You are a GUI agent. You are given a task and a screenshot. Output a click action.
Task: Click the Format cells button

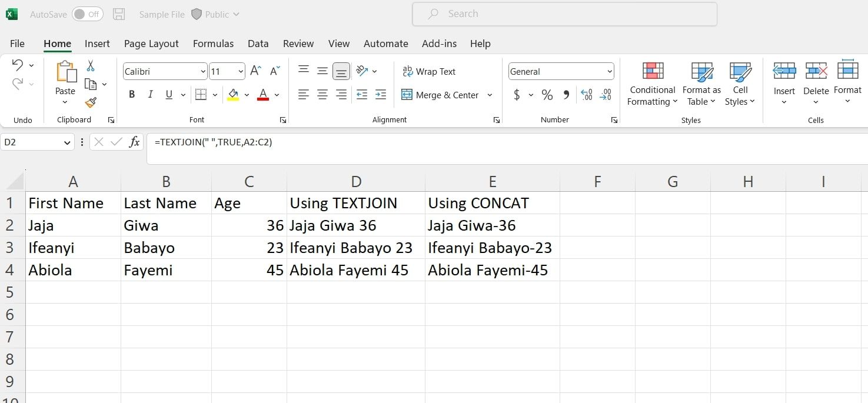[x=847, y=82]
